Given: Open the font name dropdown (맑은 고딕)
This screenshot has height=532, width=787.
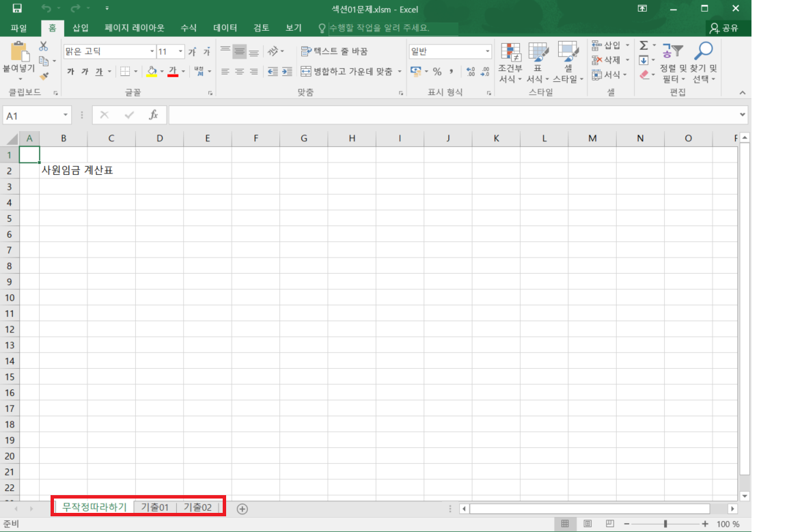Looking at the screenshot, I should tap(152, 51).
